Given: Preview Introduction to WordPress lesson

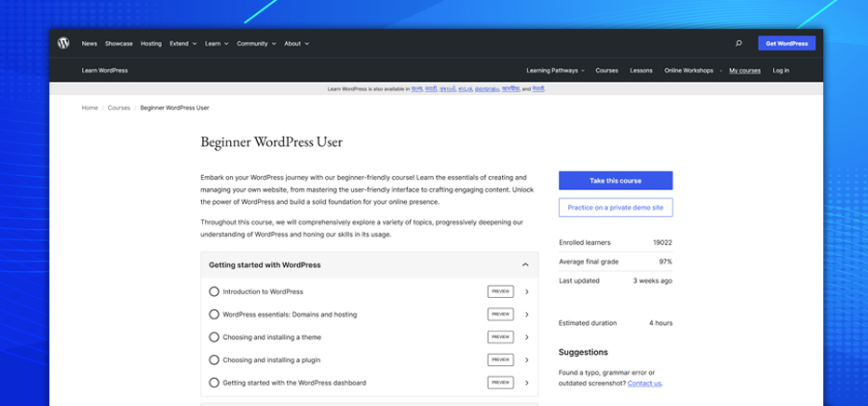Looking at the screenshot, I should [500, 291].
